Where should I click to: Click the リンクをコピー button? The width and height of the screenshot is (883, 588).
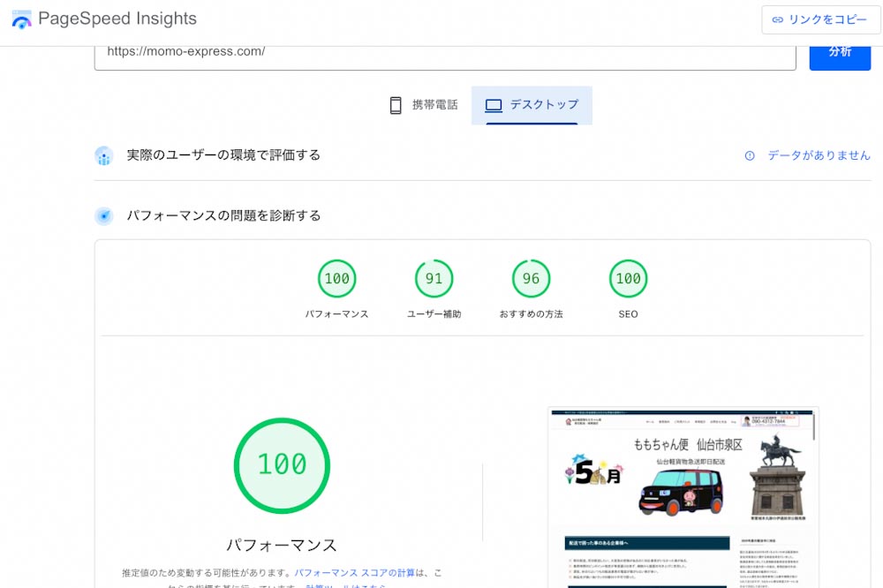click(820, 19)
